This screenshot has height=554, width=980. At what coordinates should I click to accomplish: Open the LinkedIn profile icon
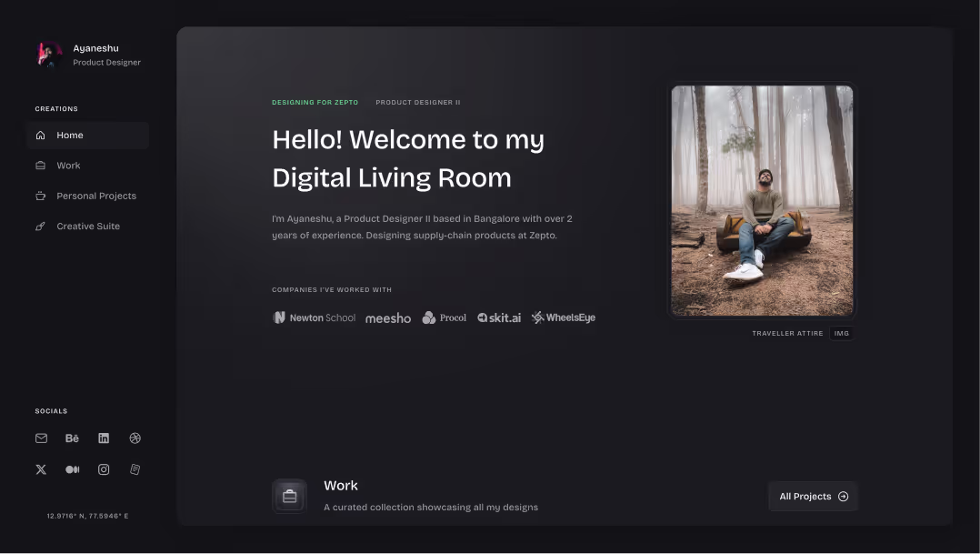104,438
